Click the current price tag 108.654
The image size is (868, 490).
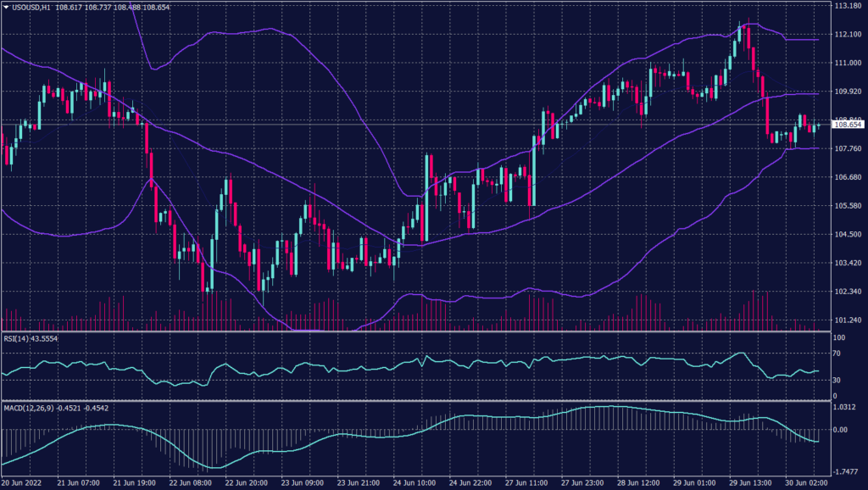848,125
